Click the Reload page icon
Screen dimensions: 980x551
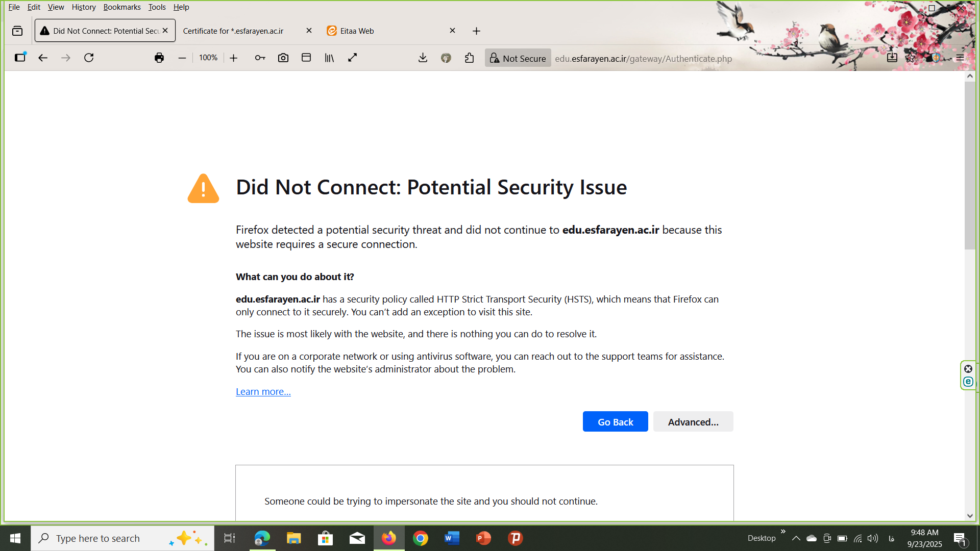tap(89, 58)
